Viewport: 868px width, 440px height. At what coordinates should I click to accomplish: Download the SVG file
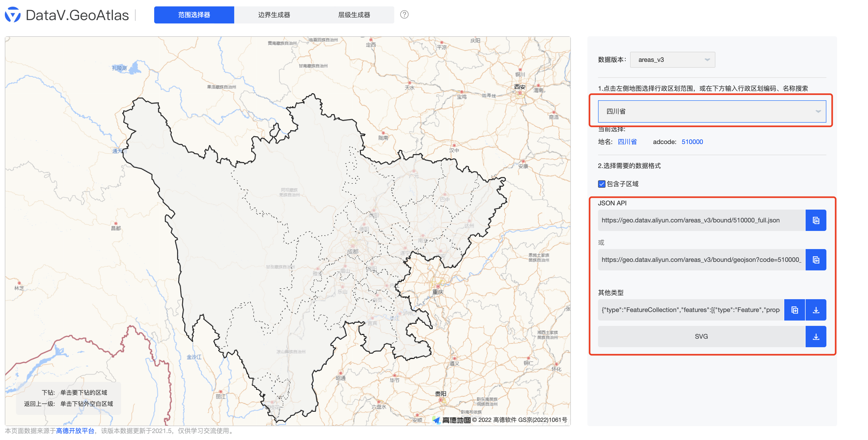pos(816,336)
